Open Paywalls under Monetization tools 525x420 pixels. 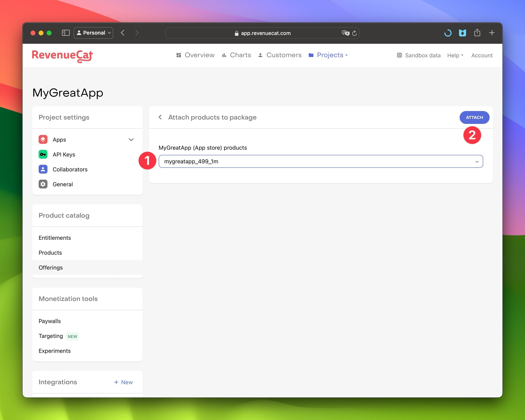pyautogui.click(x=49, y=321)
